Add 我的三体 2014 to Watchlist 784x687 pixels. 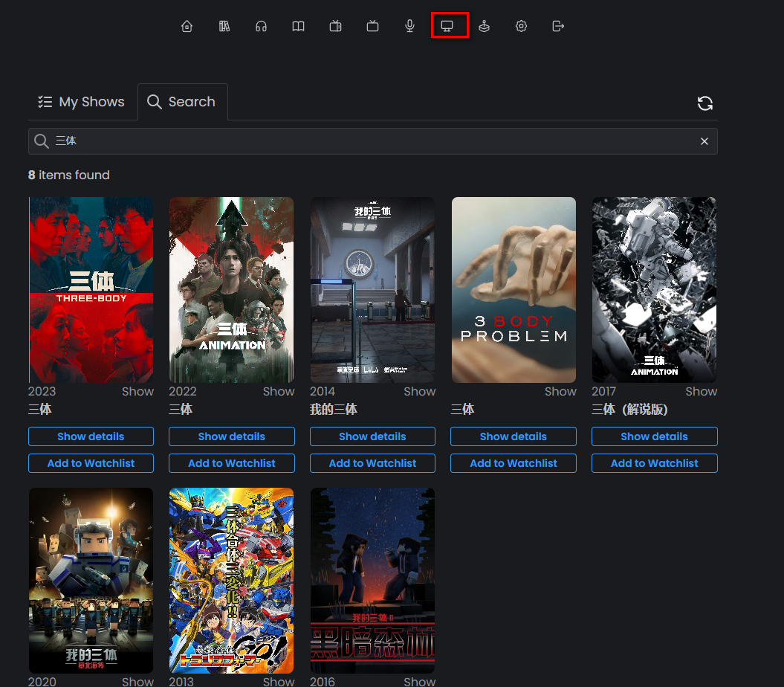point(372,463)
